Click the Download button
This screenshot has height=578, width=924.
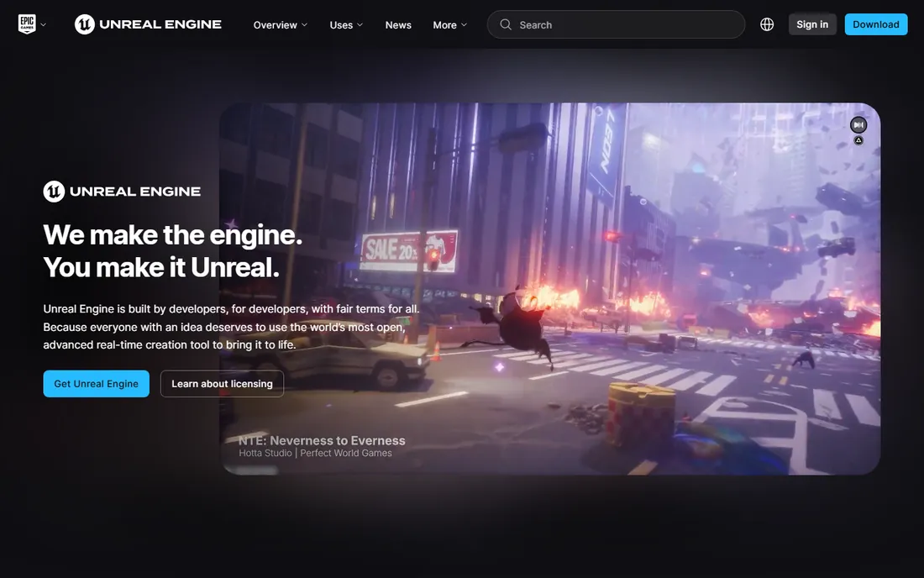tap(875, 24)
